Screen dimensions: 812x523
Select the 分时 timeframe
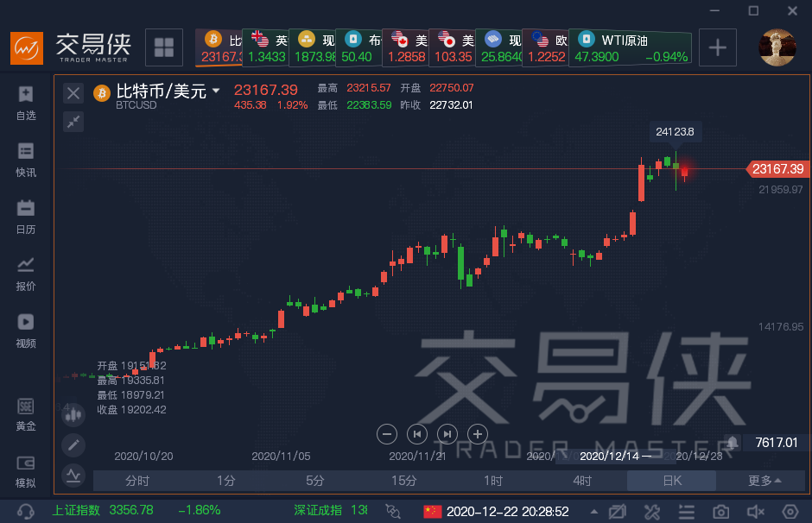point(137,481)
